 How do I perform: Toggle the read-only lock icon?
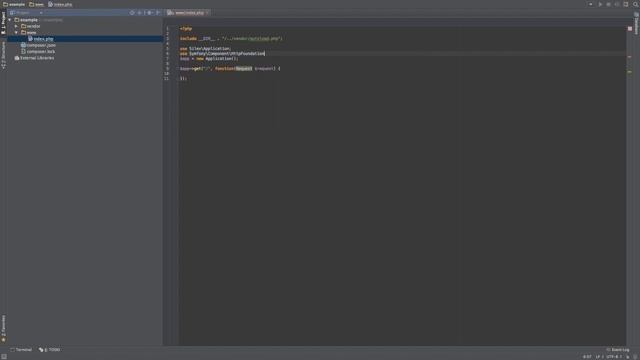click(x=628, y=357)
